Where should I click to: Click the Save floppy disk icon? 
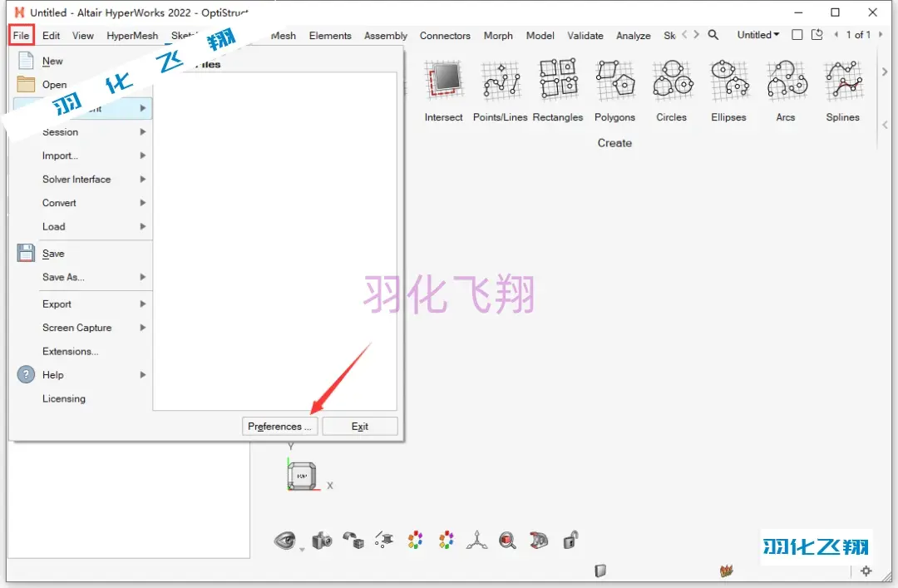[x=26, y=253]
